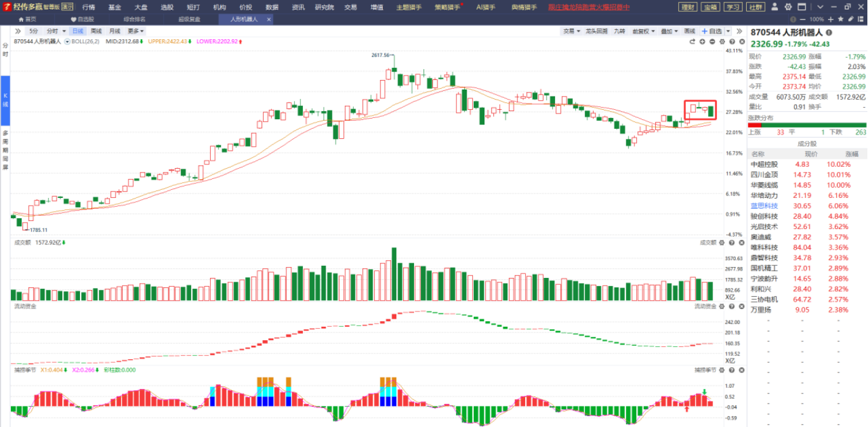Select 中超控股 in constituent stock list
This screenshot has height=427, width=868.
[x=764, y=164]
